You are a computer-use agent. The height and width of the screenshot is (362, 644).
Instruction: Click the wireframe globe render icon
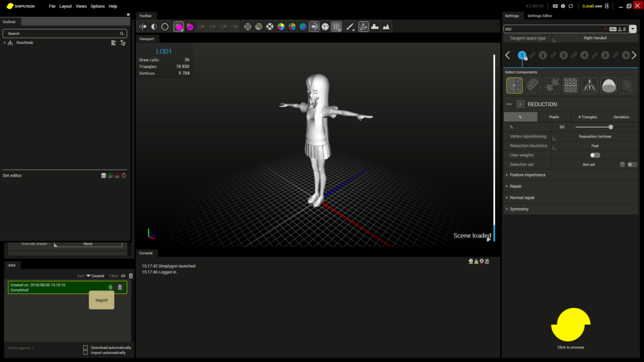(248, 26)
